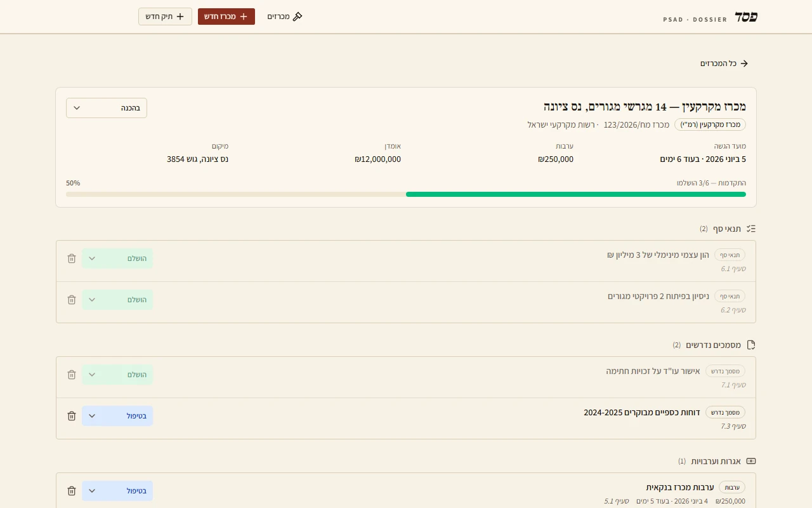Click the document icon beside מסמכים נדרשים heading
The image size is (812, 508).
pyautogui.click(x=751, y=345)
